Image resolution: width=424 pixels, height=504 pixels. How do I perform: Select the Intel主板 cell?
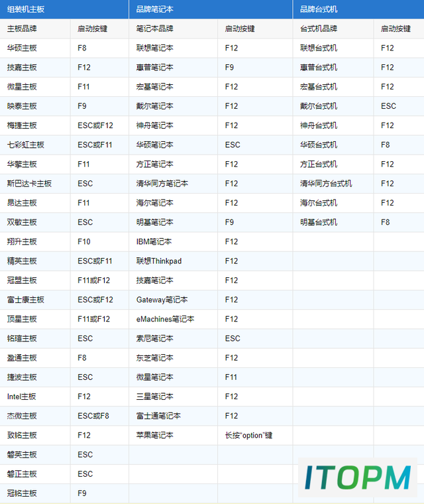(x=35, y=397)
